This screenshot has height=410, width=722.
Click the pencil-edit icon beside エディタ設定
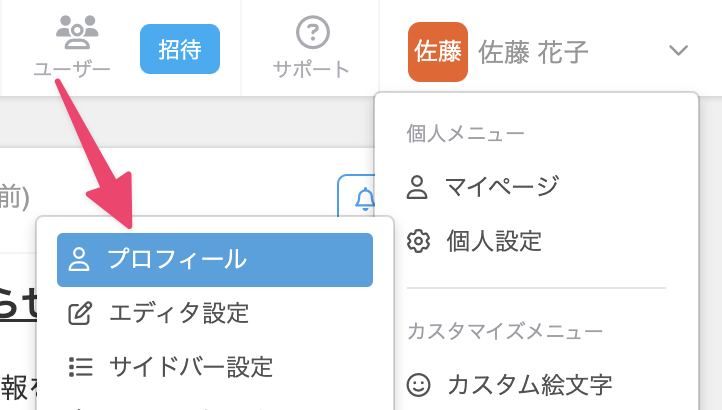pyautogui.click(x=80, y=314)
